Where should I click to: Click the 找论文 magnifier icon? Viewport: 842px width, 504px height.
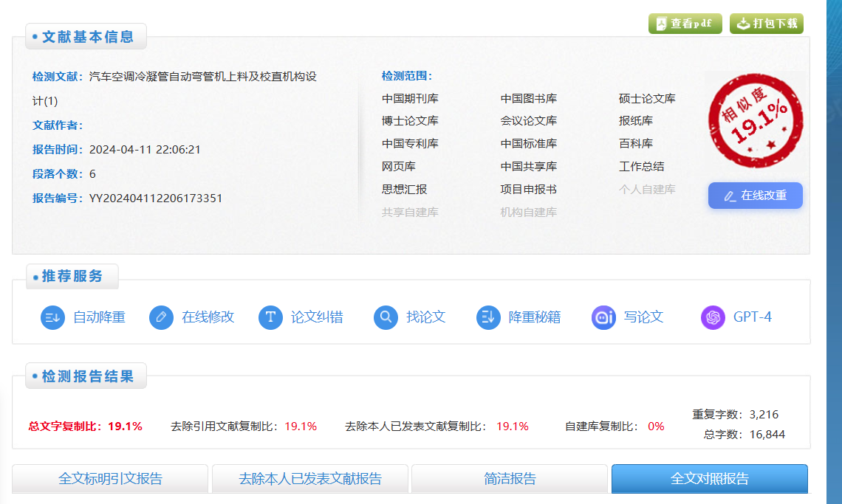pyautogui.click(x=386, y=317)
